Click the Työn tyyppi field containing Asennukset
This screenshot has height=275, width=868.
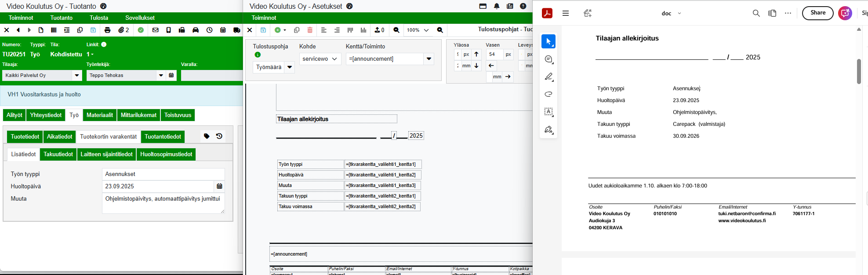click(163, 174)
